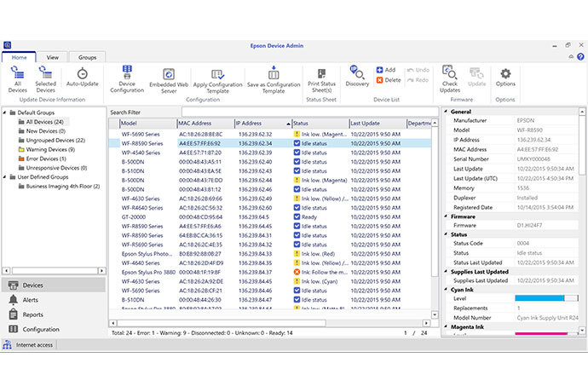
Task: Click the Redo button
Action: 418,80
